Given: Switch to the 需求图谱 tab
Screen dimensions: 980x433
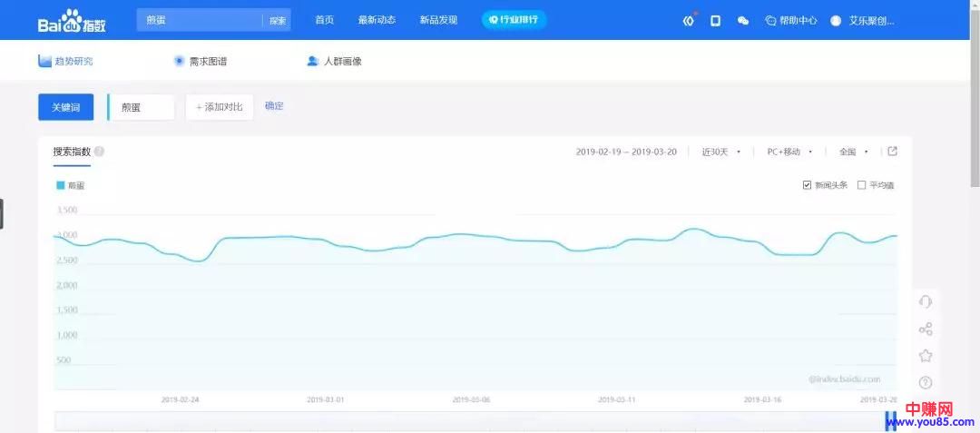Looking at the screenshot, I should pos(201,61).
